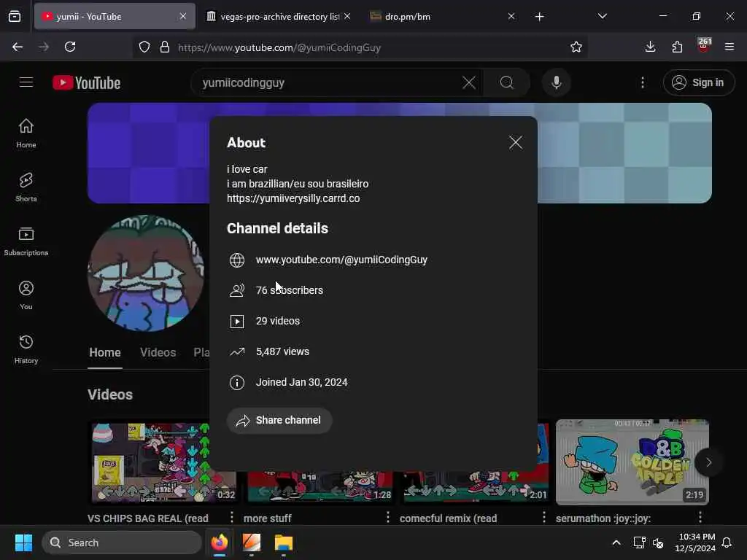The height and width of the screenshot is (560, 747).
Task: Open Firefox application menu
Action: [729, 47]
